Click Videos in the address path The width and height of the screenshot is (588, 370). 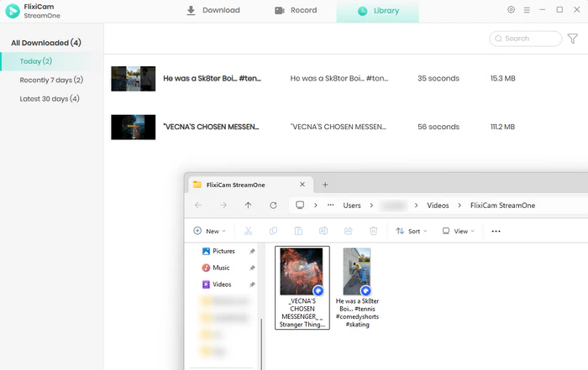click(x=438, y=206)
